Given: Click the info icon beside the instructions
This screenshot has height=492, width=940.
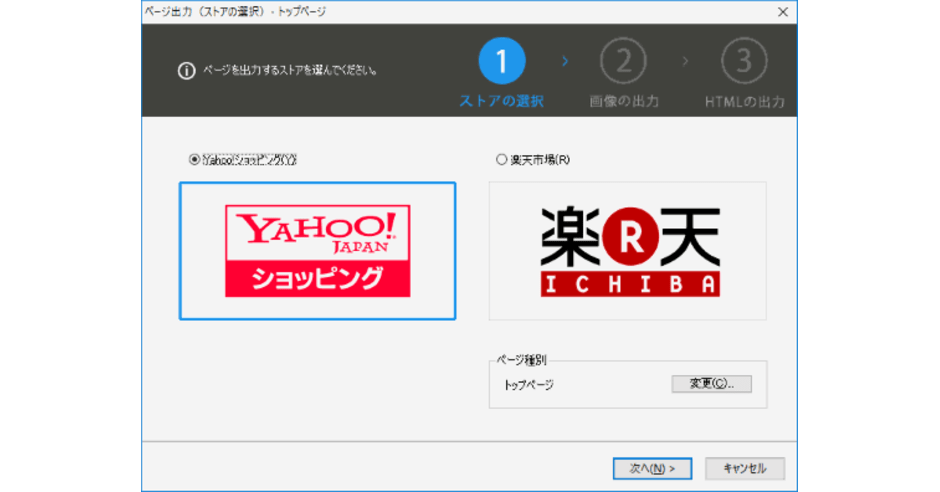Looking at the screenshot, I should coord(186,71).
